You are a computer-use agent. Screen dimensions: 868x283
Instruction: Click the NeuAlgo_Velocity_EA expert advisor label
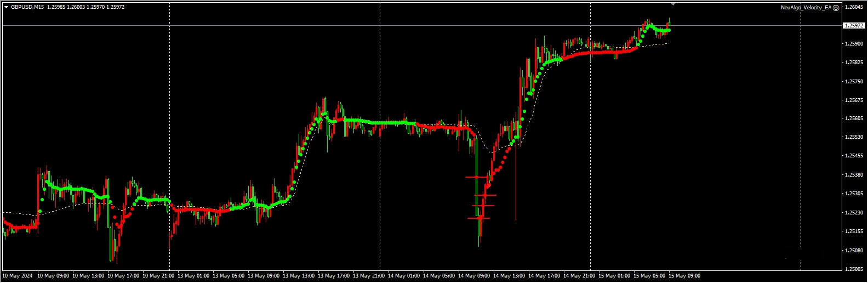[x=806, y=8]
